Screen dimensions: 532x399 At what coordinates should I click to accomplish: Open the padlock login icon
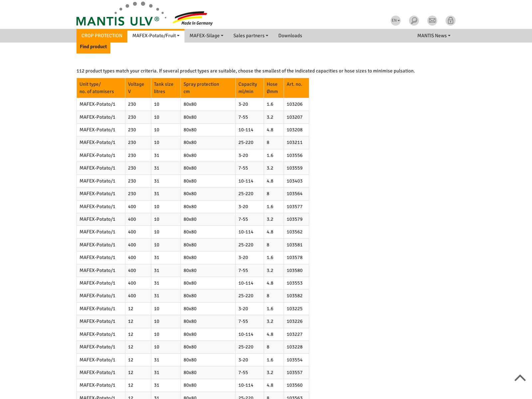(x=451, y=21)
